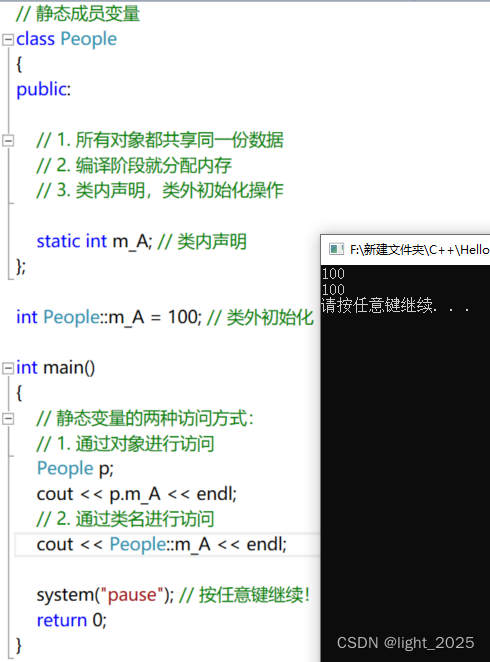Collapse the class People code block
This screenshot has height=662, width=490.
pos(8,40)
